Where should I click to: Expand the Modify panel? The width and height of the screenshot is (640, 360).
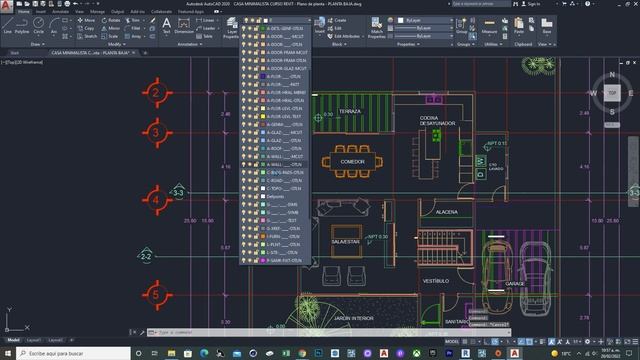[x=116, y=44]
